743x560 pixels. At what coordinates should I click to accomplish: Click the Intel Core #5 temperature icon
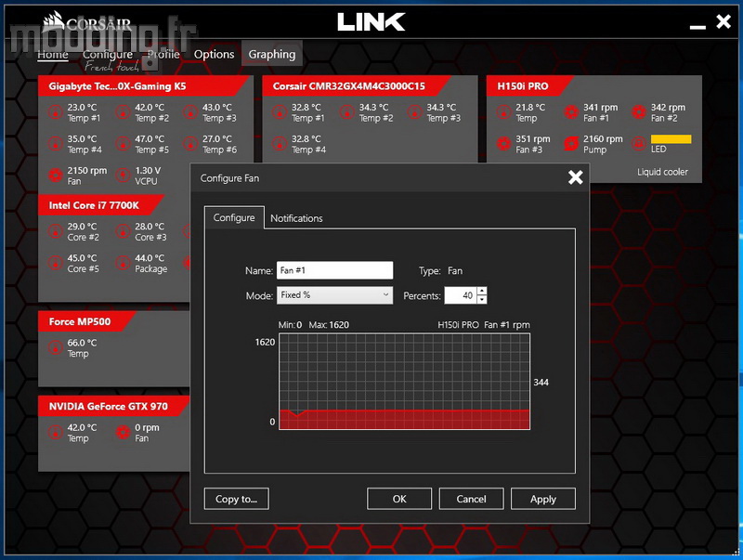coord(56,264)
